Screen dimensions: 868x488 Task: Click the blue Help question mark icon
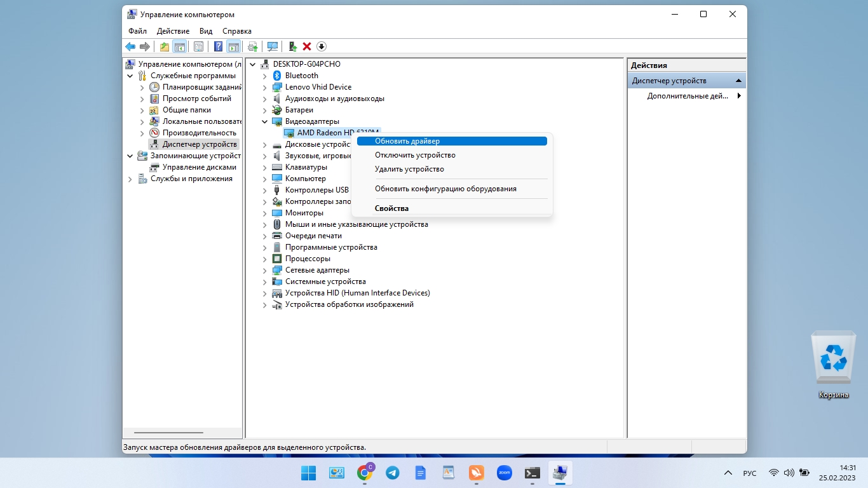pos(218,46)
